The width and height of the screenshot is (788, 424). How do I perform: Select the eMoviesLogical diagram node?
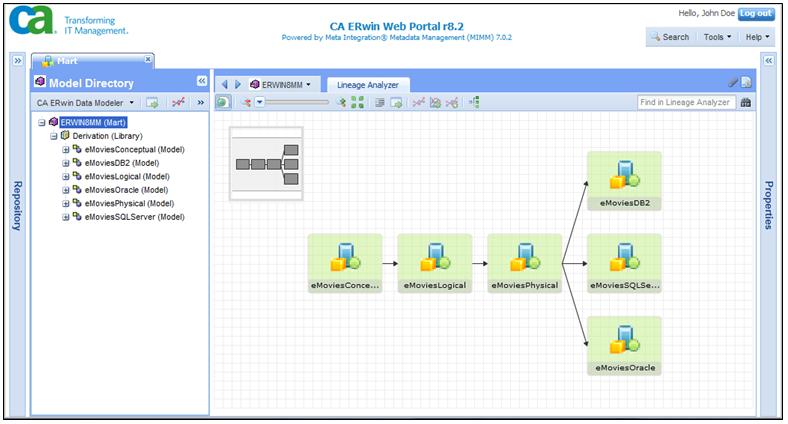[435, 263]
